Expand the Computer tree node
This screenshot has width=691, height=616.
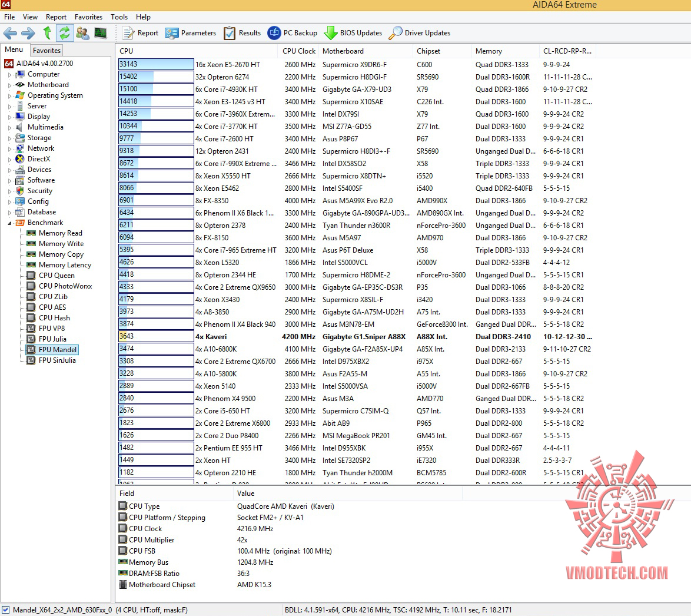pyautogui.click(x=9, y=75)
